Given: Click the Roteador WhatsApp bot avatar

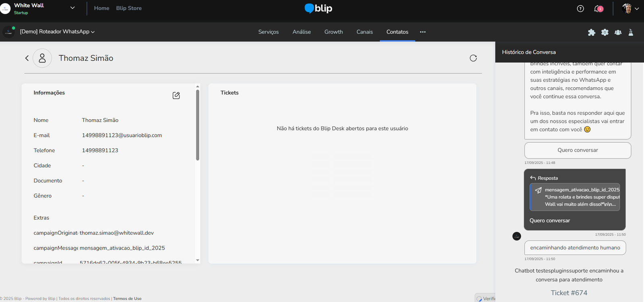Looking at the screenshot, I should tap(8, 32).
